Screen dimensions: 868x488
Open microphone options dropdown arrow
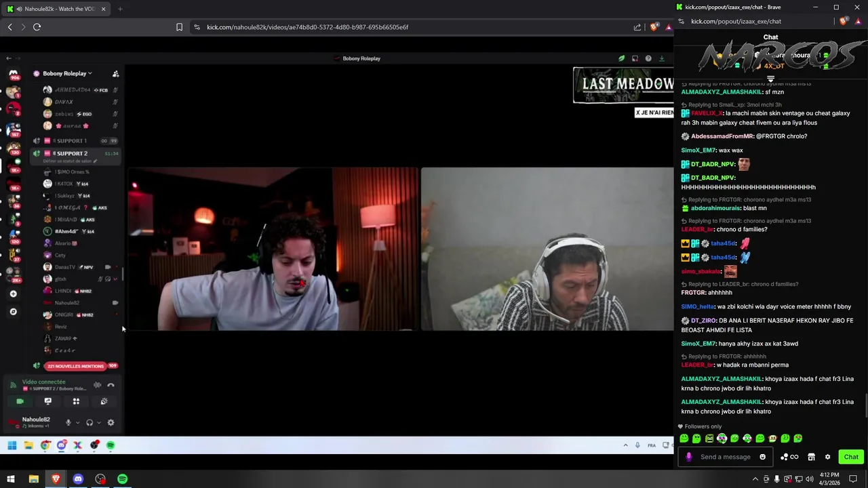coord(77,423)
